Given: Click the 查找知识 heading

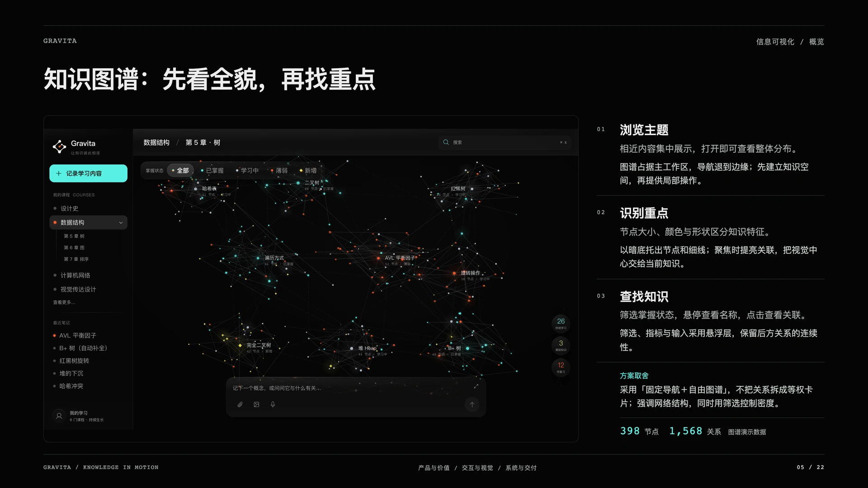Looking at the screenshot, I should pos(644,297).
